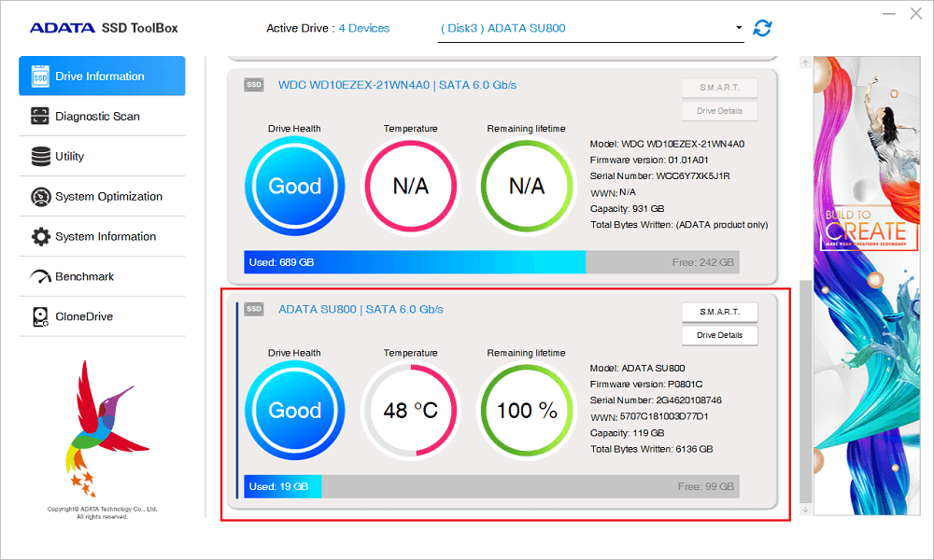Image resolution: width=934 pixels, height=560 pixels.
Task: Open the Benchmark section
Action: coord(102,276)
